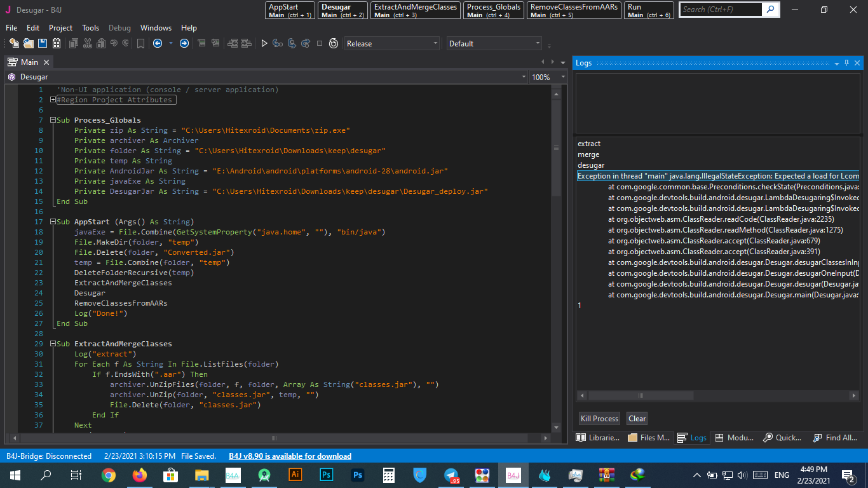Run the project using the play icon

pos(264,43)
